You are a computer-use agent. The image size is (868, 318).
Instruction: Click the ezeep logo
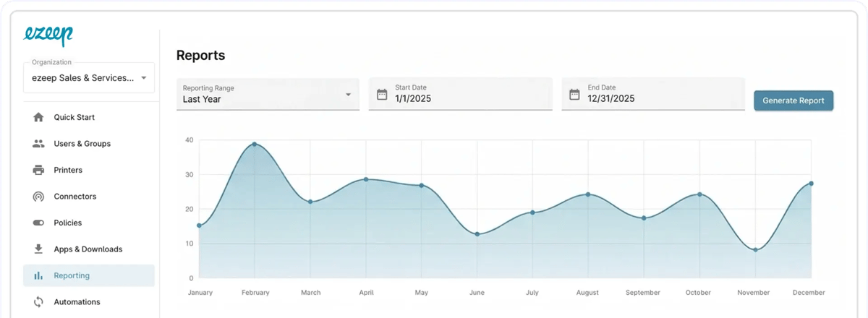[48, 35]
